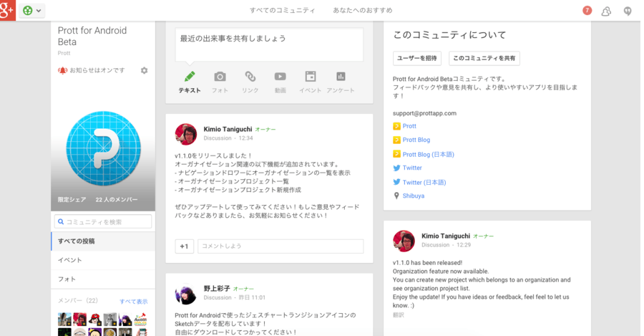Click Discussion label on 12:34 post
This screenshot has width=644, height=336.
click(218, 138)
